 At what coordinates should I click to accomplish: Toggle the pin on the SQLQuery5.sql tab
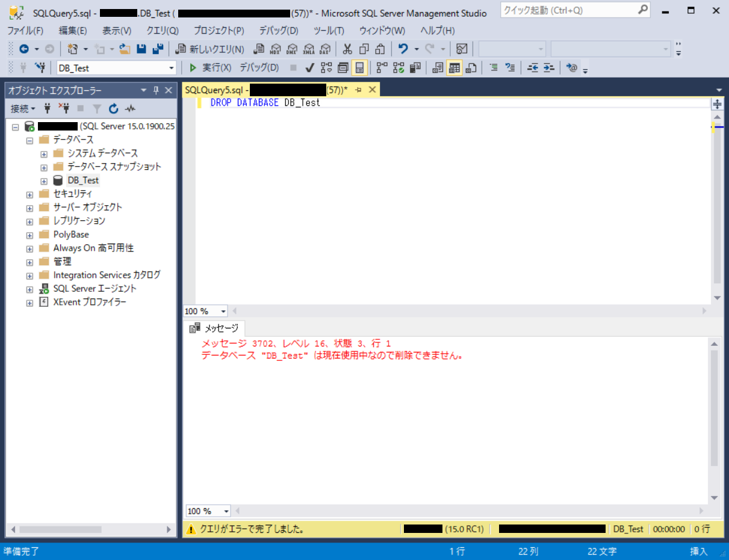point(358,90)
